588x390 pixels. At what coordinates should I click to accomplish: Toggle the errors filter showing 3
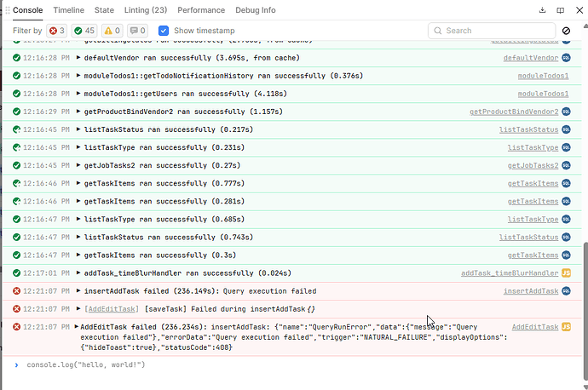tap(56, 31)
